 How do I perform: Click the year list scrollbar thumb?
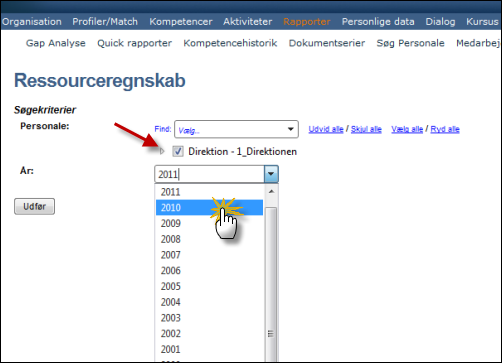[x=271, y=283]
